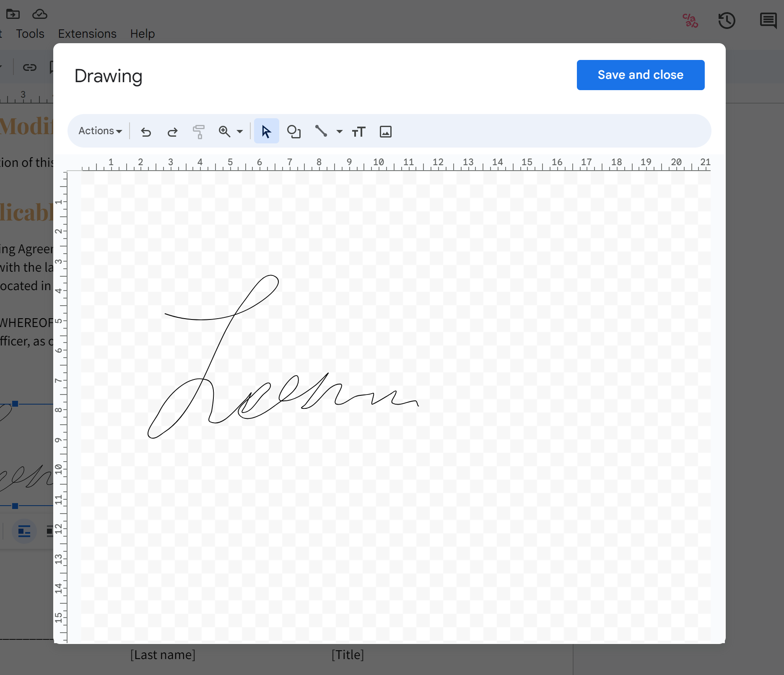The width and height of the screenshot is (784, 675).
Task: Open the Actions dropdown
Action: tap(99, 131)
